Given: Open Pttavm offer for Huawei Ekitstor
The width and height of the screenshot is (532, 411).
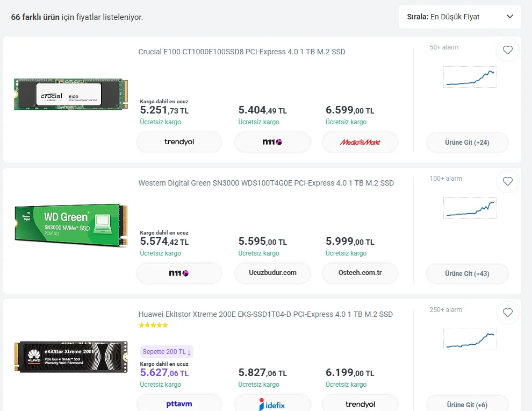Looking at the screenshot, I should click(179, 404).
